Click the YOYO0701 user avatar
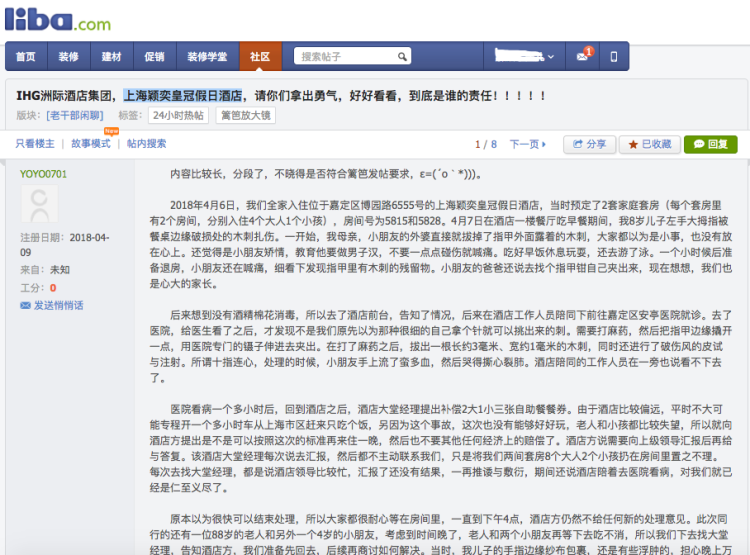The height and width of the screenshot is (555, 750). [x=42, y=205]
